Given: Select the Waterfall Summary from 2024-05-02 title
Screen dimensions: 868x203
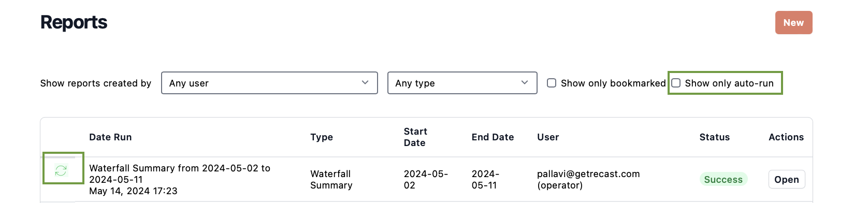Looking at the screenshot, I should 180,174.
